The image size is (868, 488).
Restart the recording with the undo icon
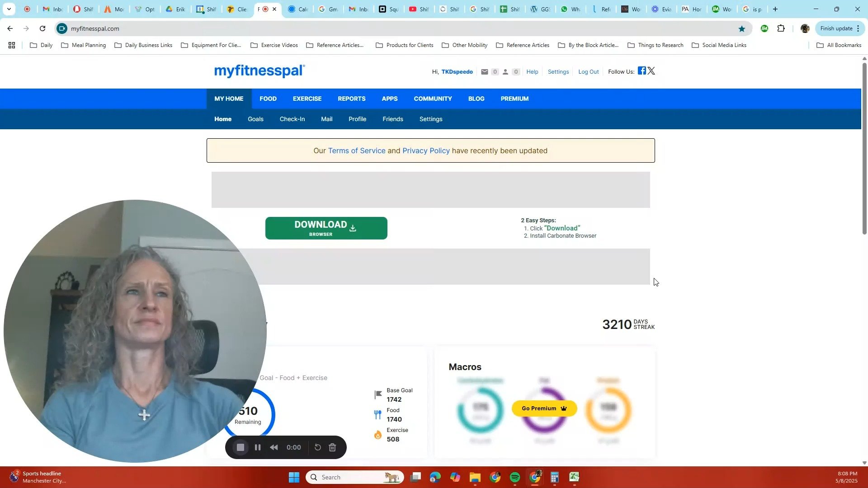tap(318, 447)
